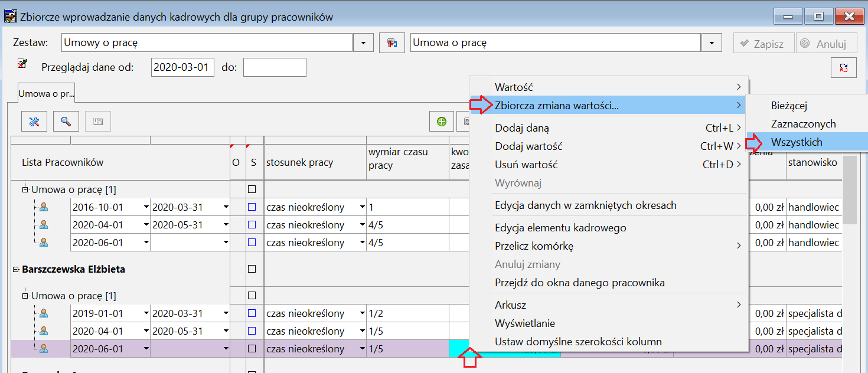This screenshot has height=373, width=868.
Task: Click the employee icon in the highlighted 2020-06-01 row
Action: (x=43, y=349)
